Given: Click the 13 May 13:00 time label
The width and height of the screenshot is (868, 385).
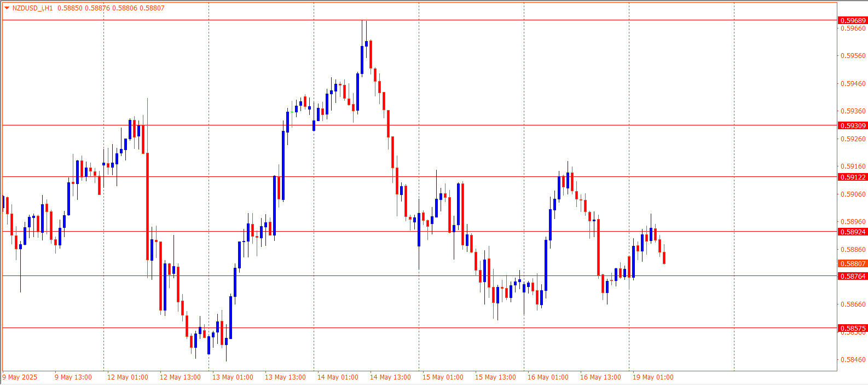Looking at the screenshot, I should pos(285,377).
